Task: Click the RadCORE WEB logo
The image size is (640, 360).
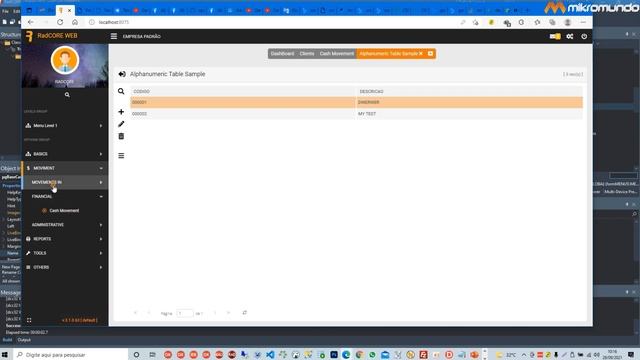Action: click(x=51, y=36)
